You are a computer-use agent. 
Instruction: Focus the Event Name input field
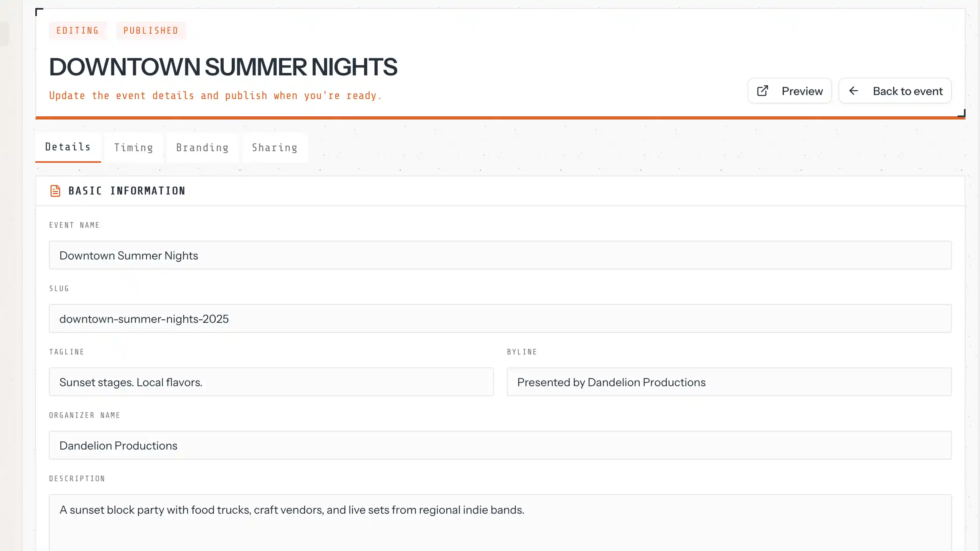pos(500,255)
